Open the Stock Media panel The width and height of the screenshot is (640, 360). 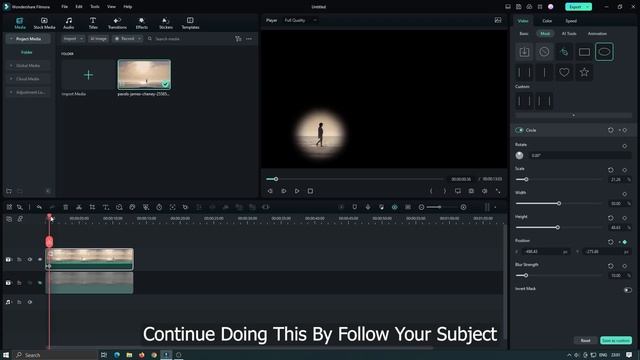point(44,23)
